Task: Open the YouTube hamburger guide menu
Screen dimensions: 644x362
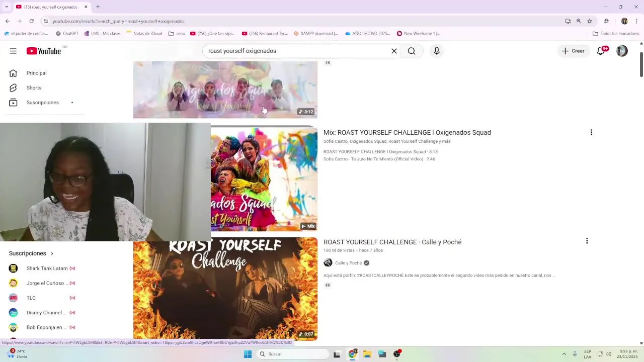Action: tap(13, 51)
